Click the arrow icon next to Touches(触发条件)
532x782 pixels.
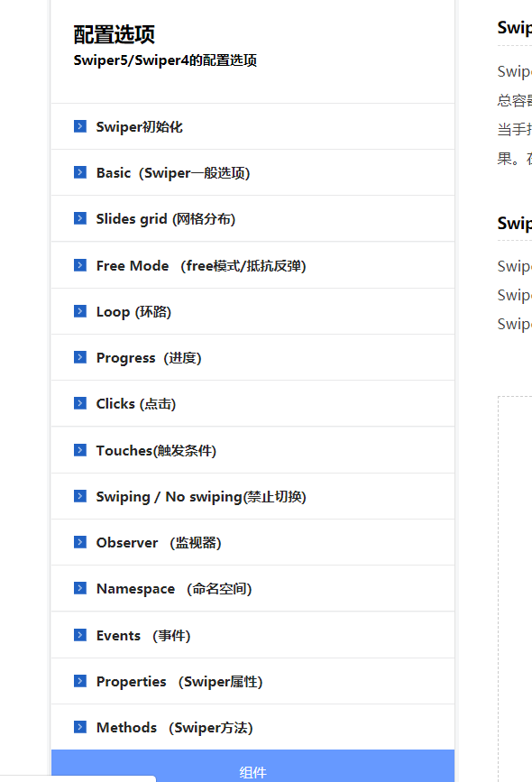pos(79,450)
